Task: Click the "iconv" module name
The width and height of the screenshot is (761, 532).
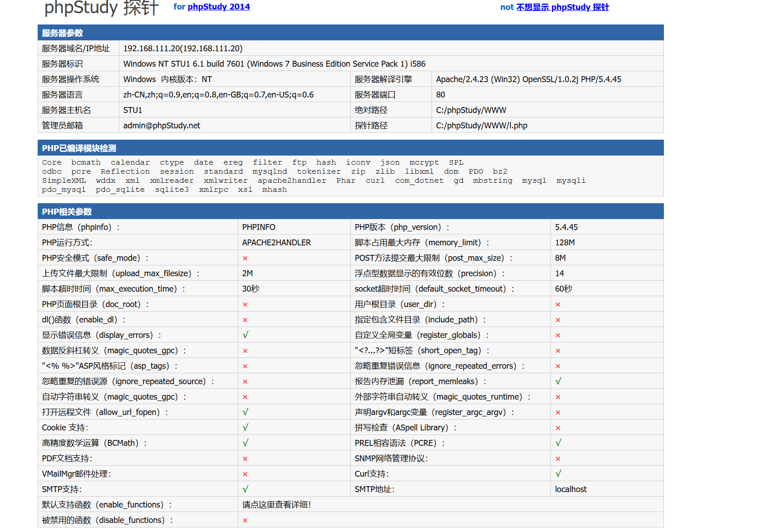Action: (358, 162)
